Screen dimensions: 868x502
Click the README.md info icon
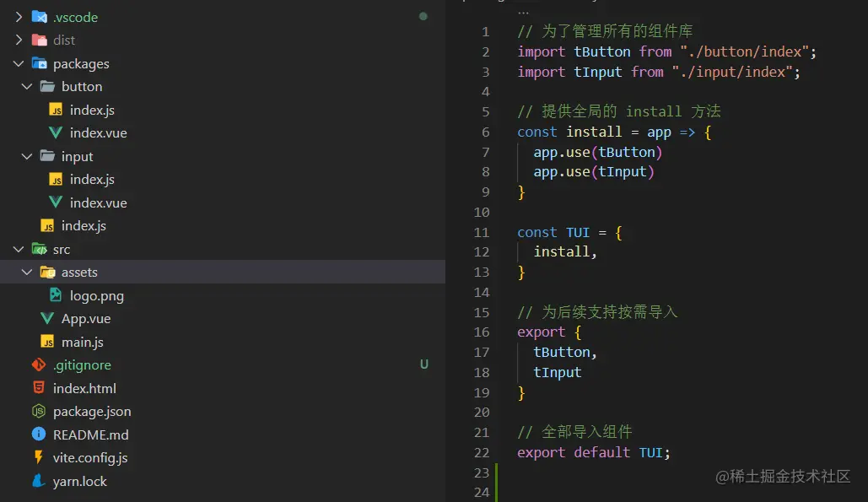point(39,434)
